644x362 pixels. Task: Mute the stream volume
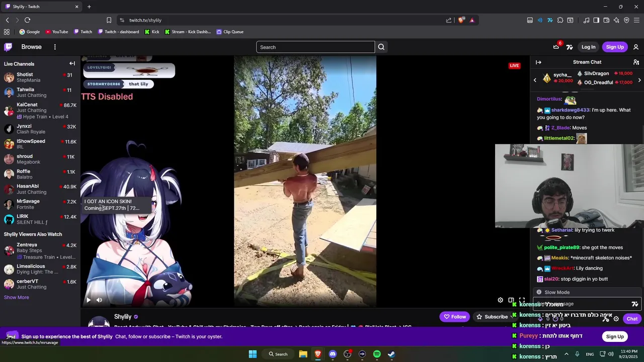click(x=99, y=300)
